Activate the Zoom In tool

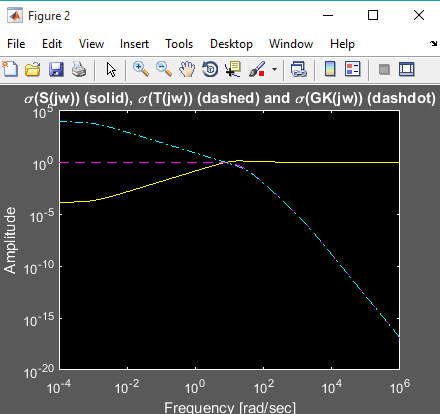pyautogui.click(x=141, y=69)
